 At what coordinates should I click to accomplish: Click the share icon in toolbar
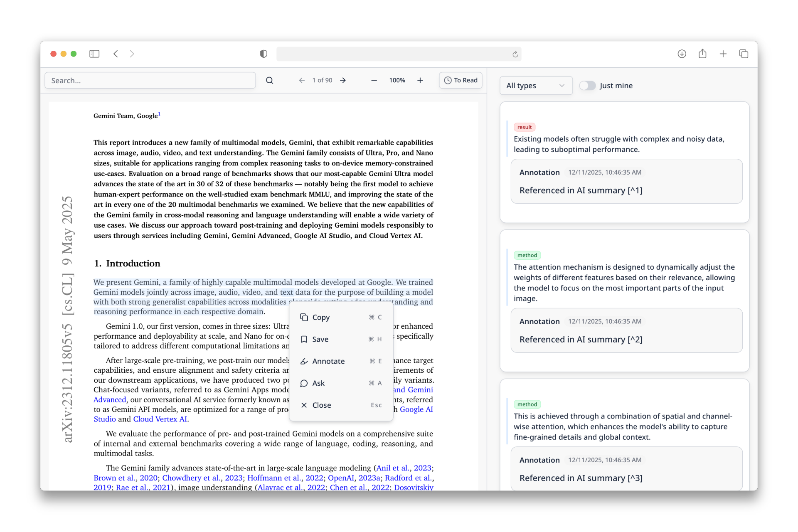[702, 54]
